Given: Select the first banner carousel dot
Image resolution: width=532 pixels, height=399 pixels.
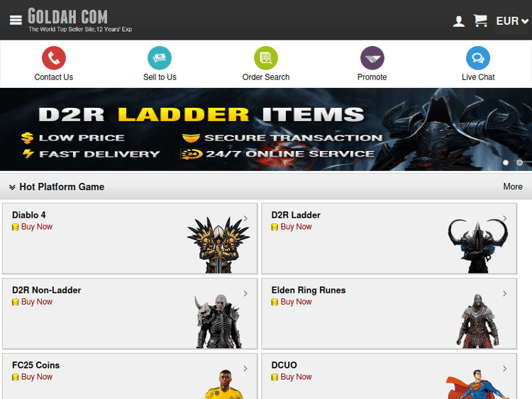Looking at the screenshot, I should point(506,163).
